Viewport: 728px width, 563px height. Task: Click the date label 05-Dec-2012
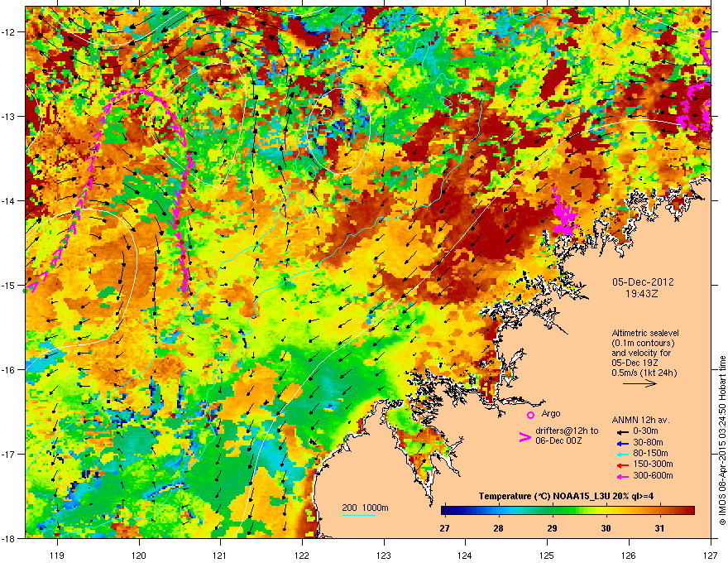coord(643,282)
